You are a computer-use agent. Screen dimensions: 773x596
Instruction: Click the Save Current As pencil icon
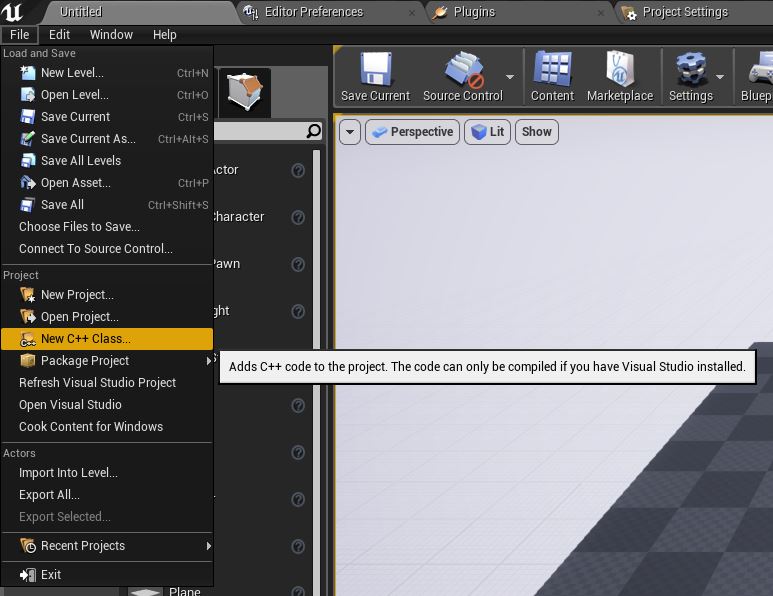point(28,139)
